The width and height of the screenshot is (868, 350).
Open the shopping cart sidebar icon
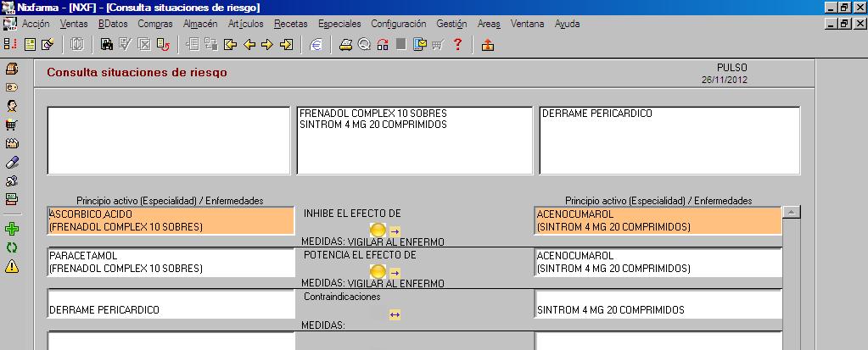click(x=12, y=125)
